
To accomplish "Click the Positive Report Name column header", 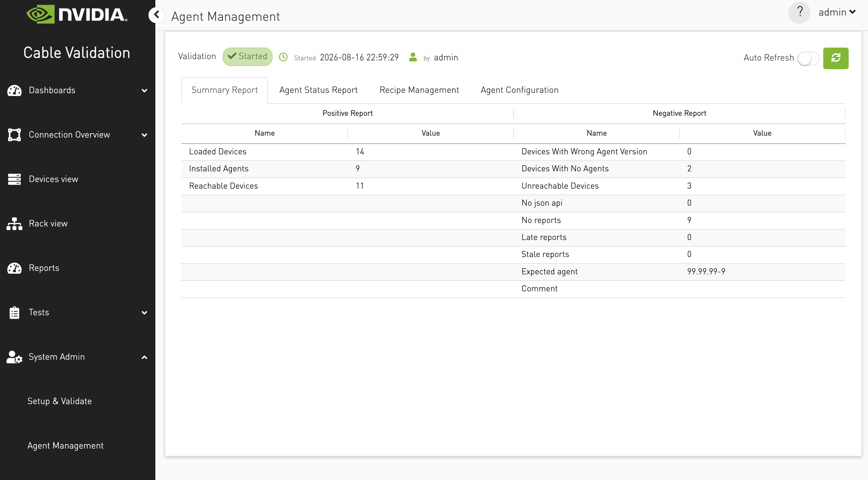I will tap(265, 133).
